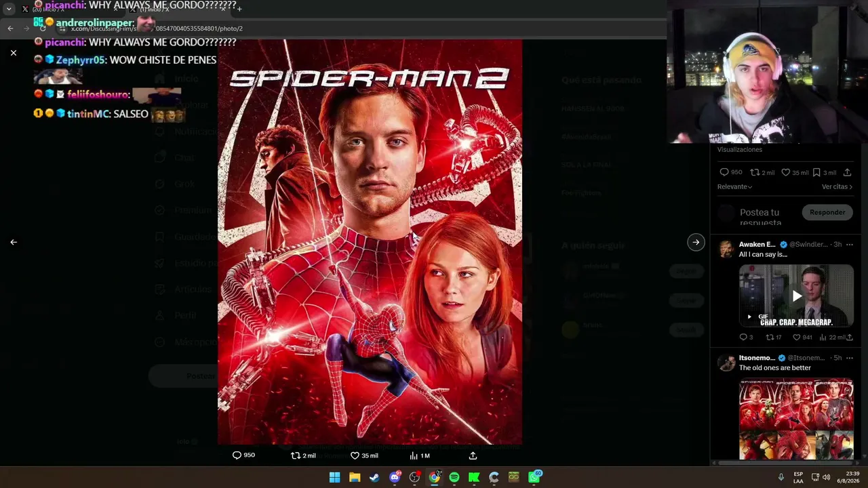Switch to the second X browser tab
This screenshot has width=868, height=488.
tap(176, 9)
